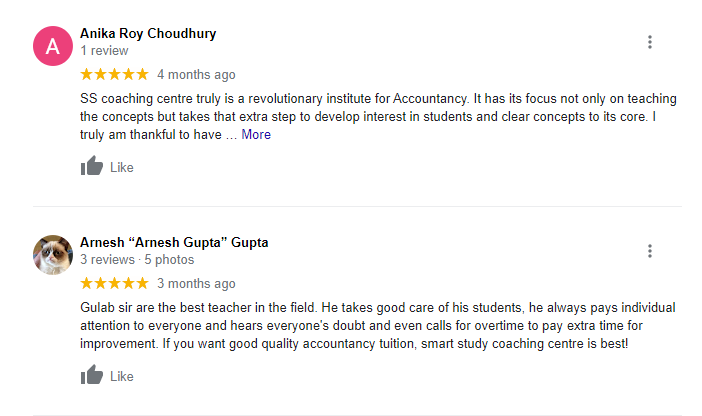Viewport: 702px width, 416px height.
Task: Click Arnesh Gupta's cat profile picture
Action: coord(53,255)
